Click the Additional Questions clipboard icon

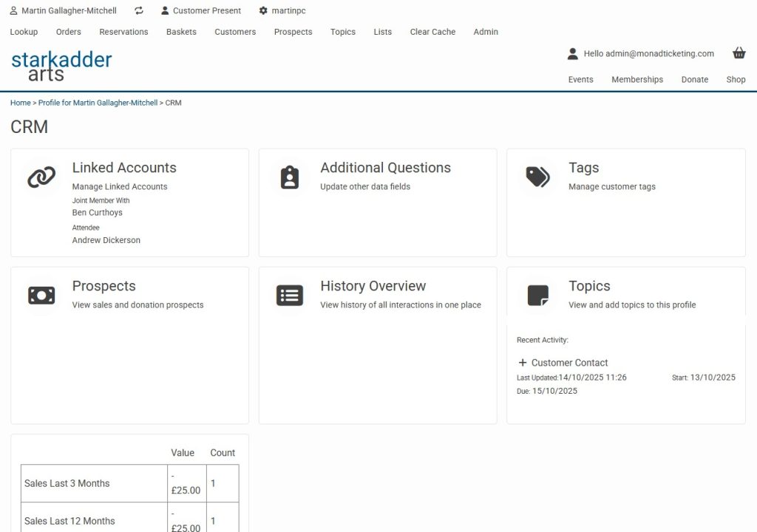pos(290,177)
